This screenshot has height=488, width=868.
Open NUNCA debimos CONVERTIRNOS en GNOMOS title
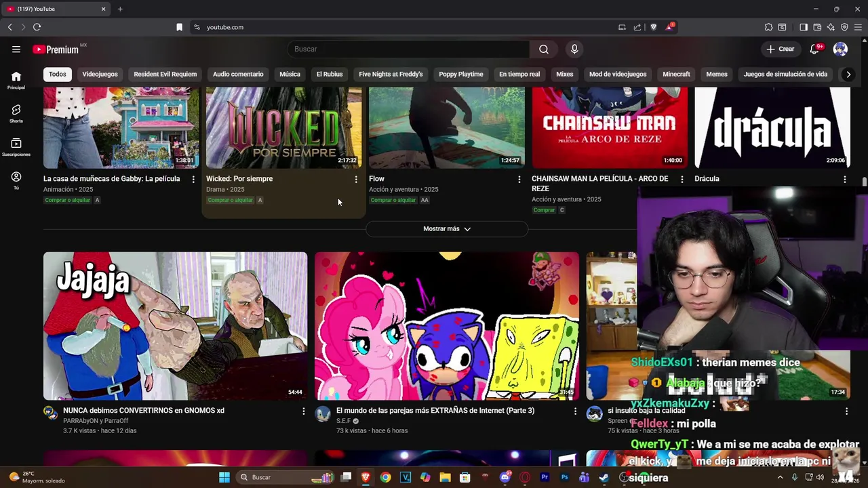coord(144,411)
